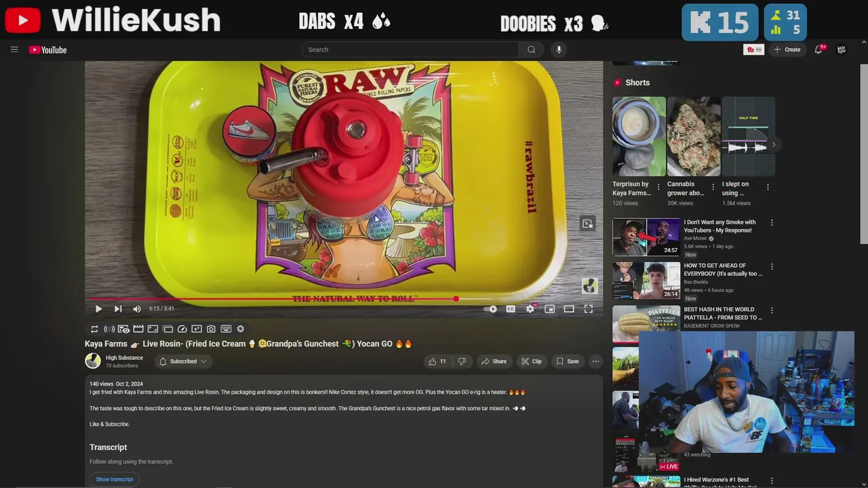Open the High Substance channel avatar
Viewport: 868px width, 488px height.
coord(93,361)
